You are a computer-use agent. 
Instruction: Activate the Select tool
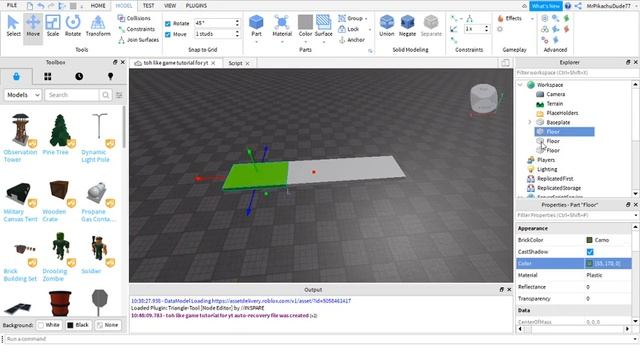[x=13, y=26]
